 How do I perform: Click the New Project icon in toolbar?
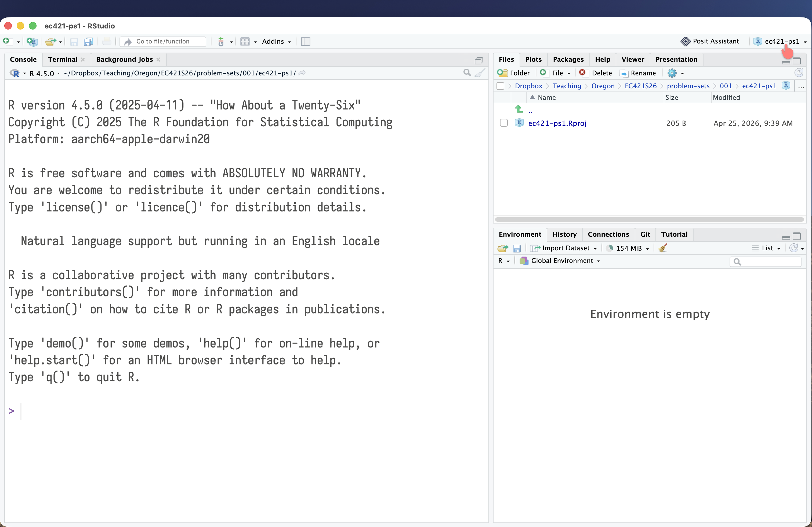[x=32, y=42]
